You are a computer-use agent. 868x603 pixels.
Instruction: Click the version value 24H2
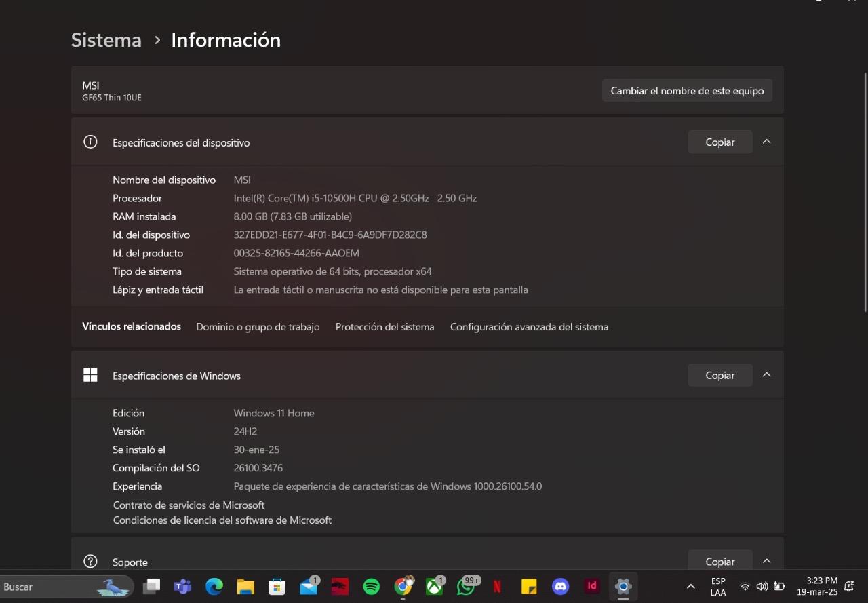245,431
